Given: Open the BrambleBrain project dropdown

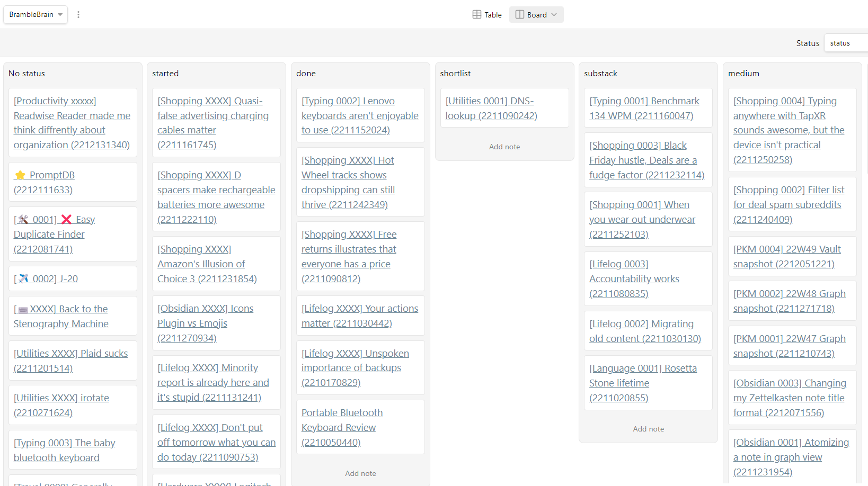Looking at the screenshot, I should click(x=36, y=14).
